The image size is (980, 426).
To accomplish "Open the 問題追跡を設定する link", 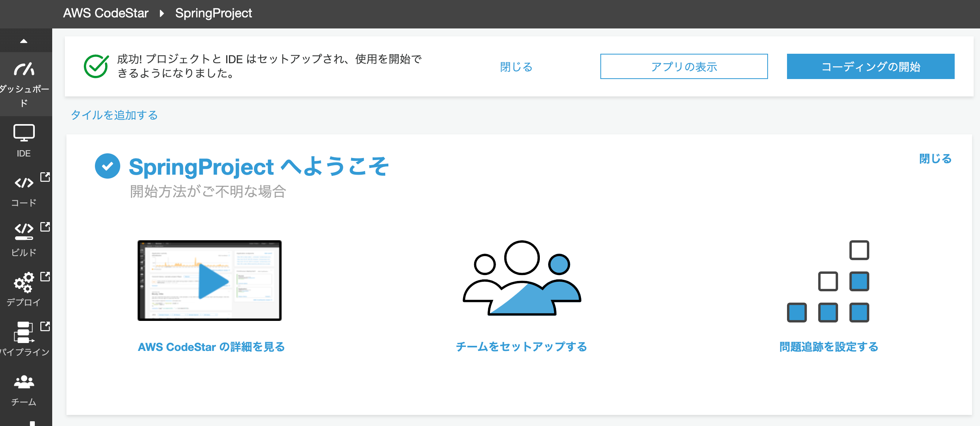I will 829,347.
